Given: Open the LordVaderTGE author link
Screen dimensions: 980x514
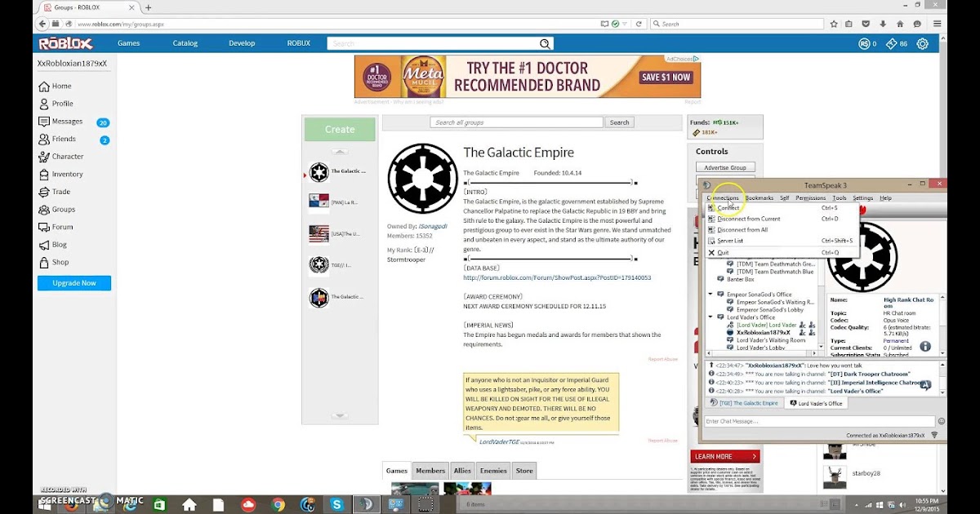Looking at the screenshot, I should (499, 441).
